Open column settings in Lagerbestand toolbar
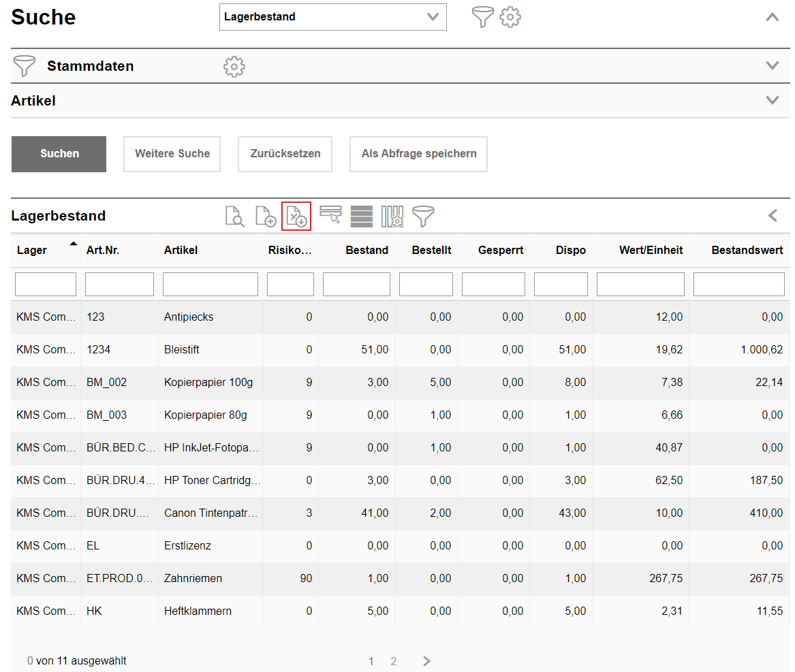The height and width of the screenshot is (672, 795). (x=392, y=217)
